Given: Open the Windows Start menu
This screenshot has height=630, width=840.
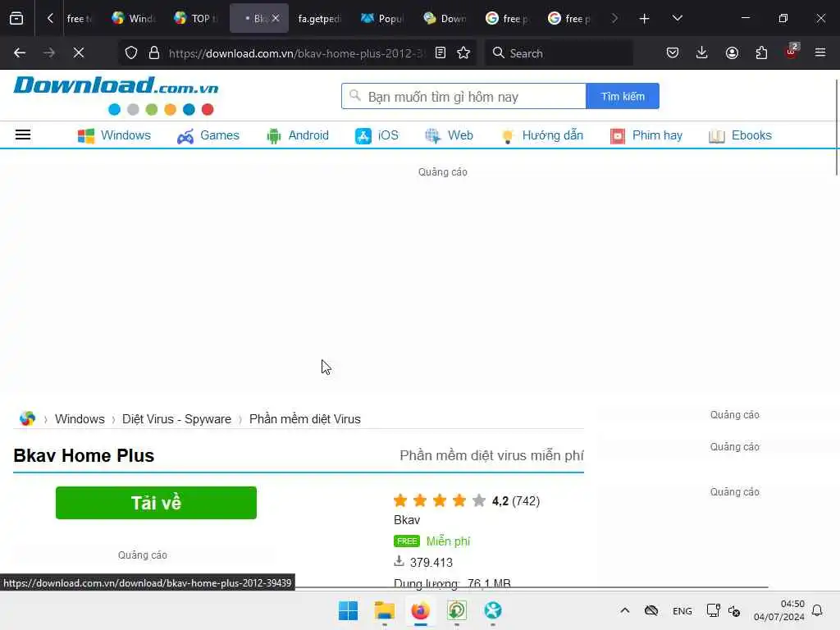Looking at the screenshot, I should pos(348,610).
